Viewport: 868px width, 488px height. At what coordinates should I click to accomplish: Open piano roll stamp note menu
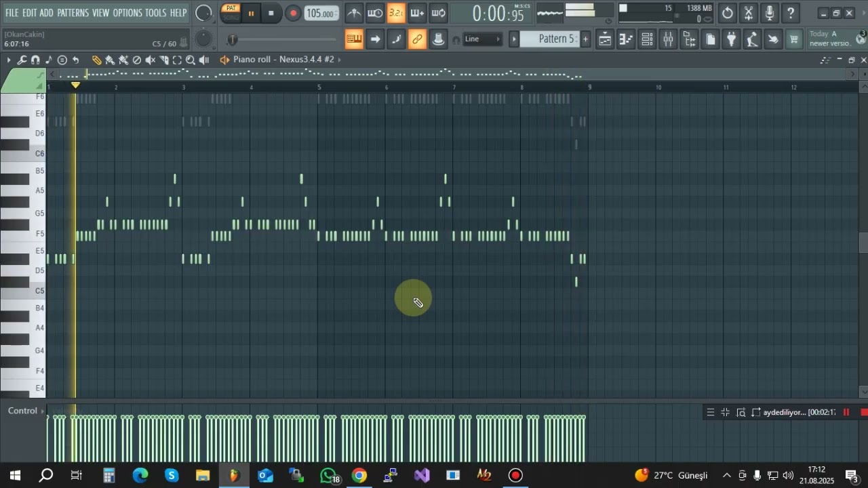pyautogui.click(x=49, y=60)
